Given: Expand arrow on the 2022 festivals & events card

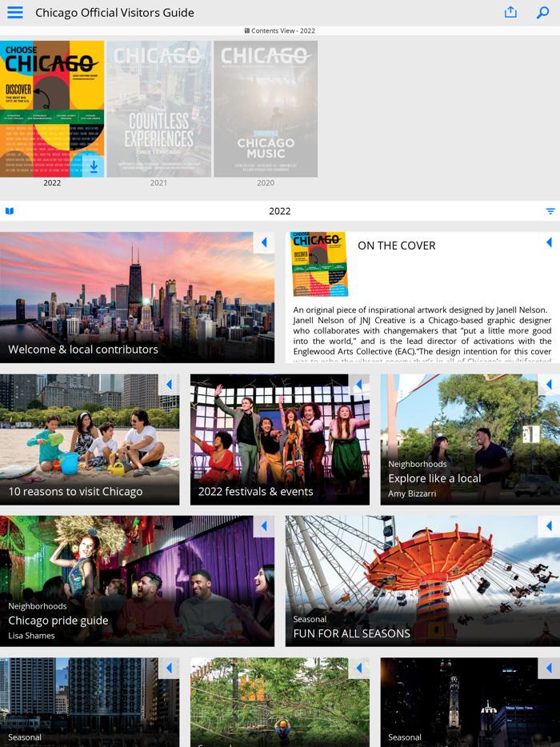Looking at the screenshot, I should (x=359, y=385).
